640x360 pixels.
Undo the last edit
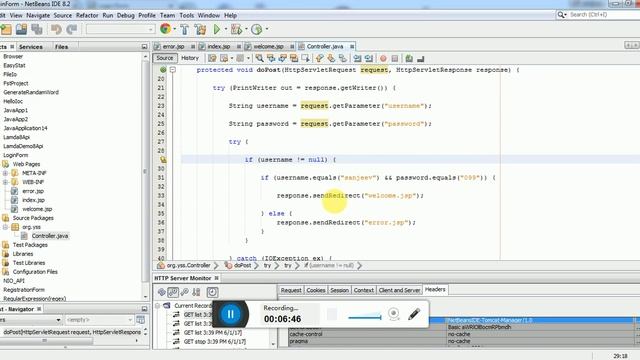pos(56,29)
